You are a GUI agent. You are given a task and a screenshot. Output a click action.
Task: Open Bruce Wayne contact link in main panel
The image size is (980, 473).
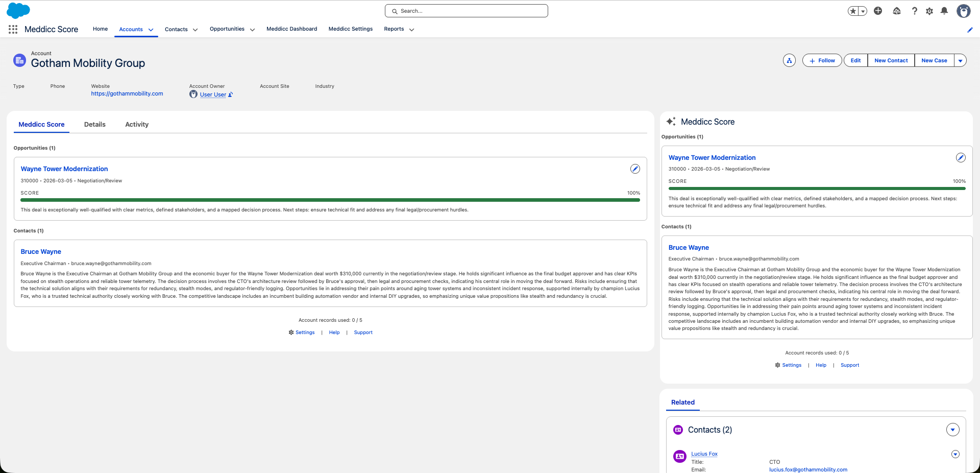coord(41,252)
